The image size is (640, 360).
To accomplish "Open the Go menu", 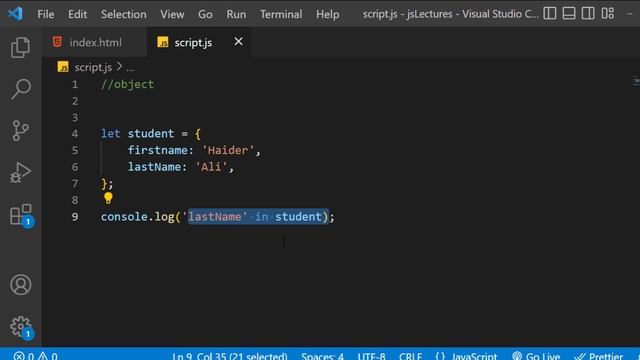I will (x=205, y=14).
